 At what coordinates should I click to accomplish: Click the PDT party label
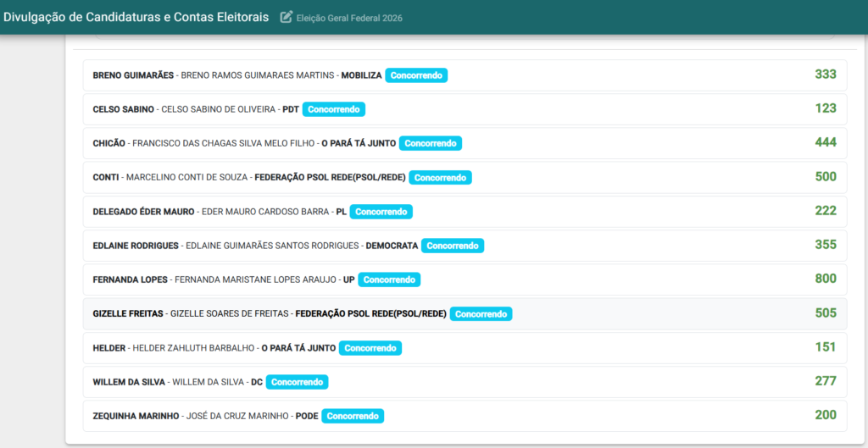tap(292, 109)
